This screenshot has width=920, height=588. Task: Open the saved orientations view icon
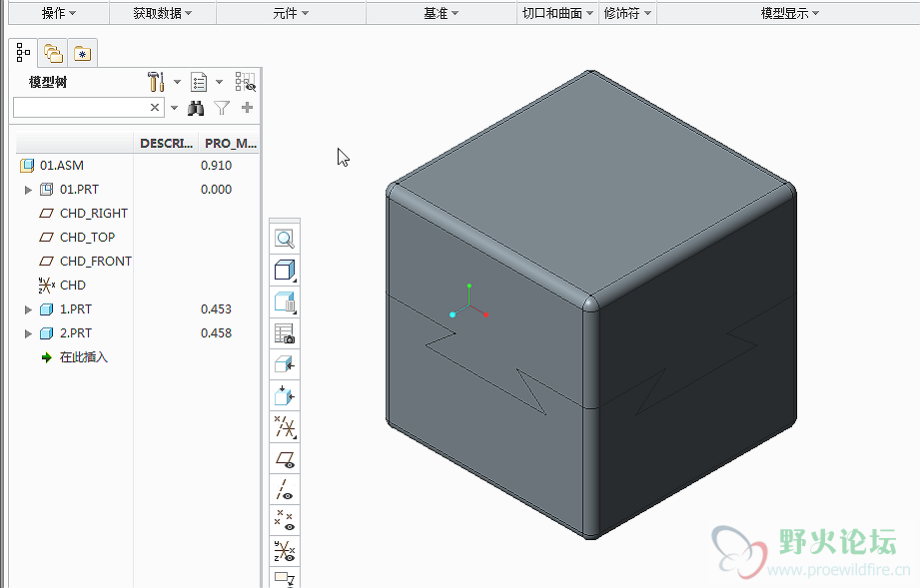tap(285, 301)
